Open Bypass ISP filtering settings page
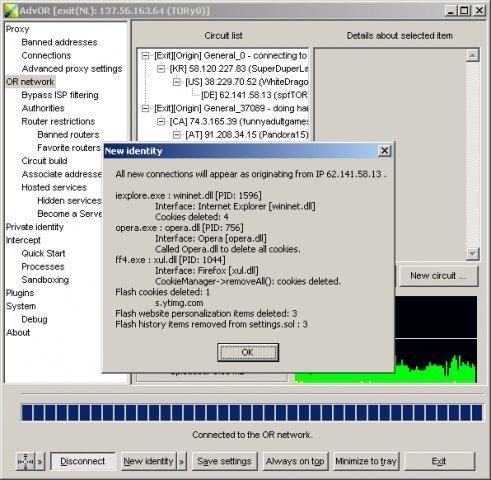This screenshot has width=491, height=480. 60,95
